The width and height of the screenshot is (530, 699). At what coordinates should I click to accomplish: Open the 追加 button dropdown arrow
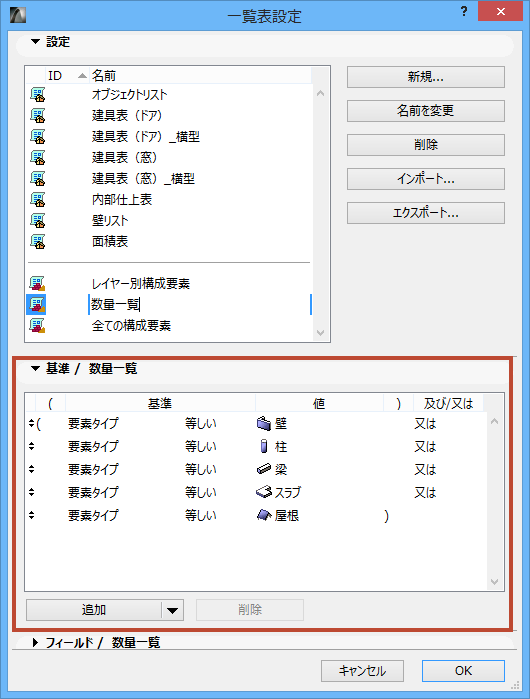[173, 610]
